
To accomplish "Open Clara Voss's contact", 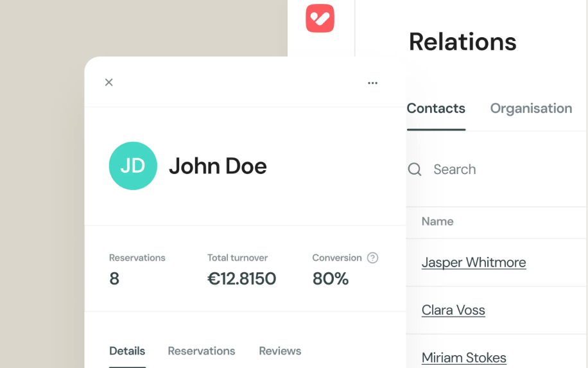I will point(453,310).
